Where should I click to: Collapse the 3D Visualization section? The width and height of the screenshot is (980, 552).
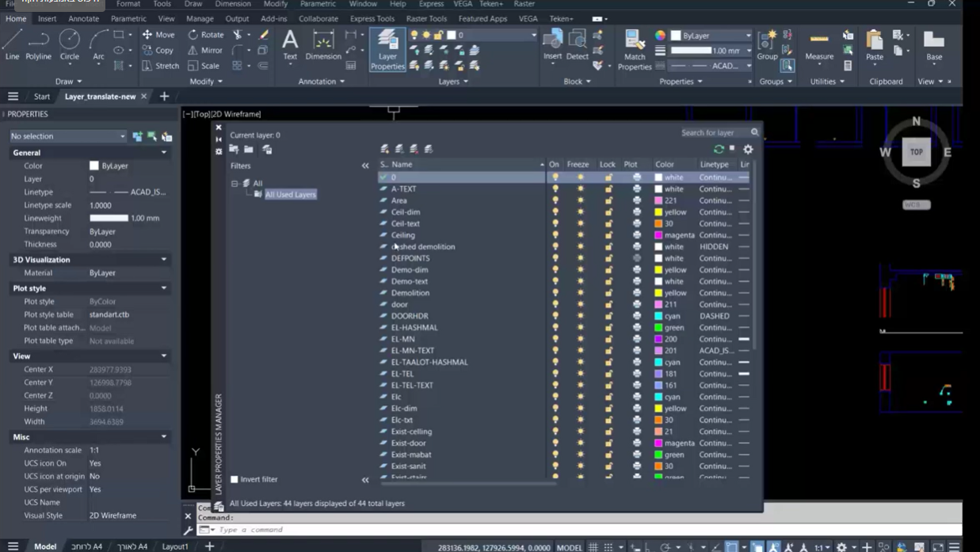pyautogui.click(x=164, y=259)
